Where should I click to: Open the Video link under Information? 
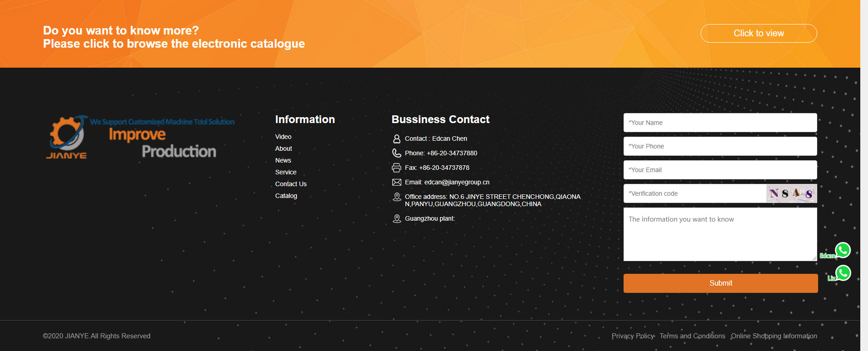click(x=283, y=137)
